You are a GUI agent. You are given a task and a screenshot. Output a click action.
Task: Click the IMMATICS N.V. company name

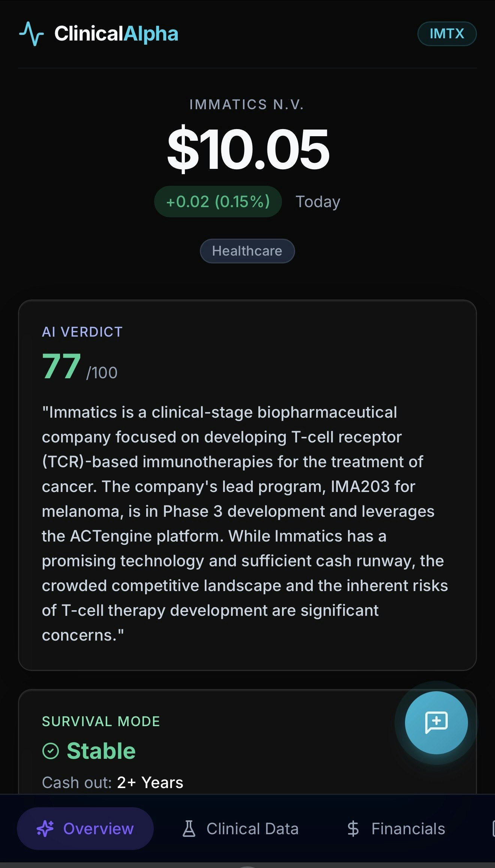247,105
